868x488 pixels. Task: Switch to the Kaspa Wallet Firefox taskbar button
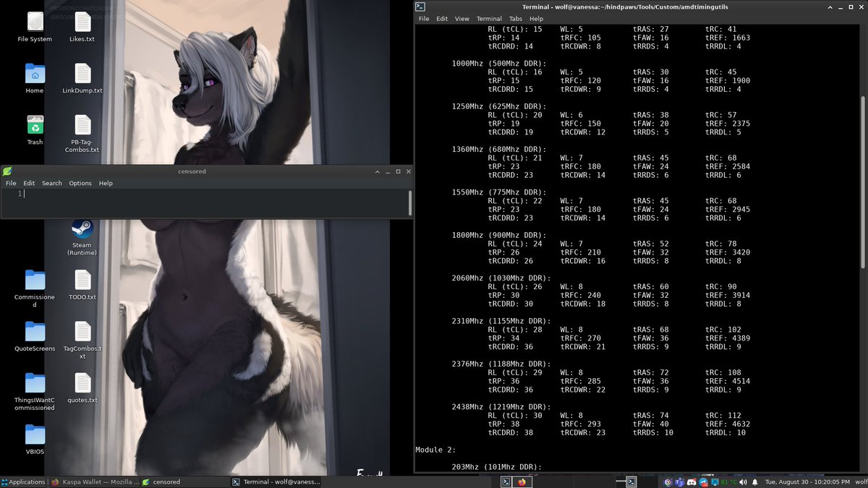point(94,481)
